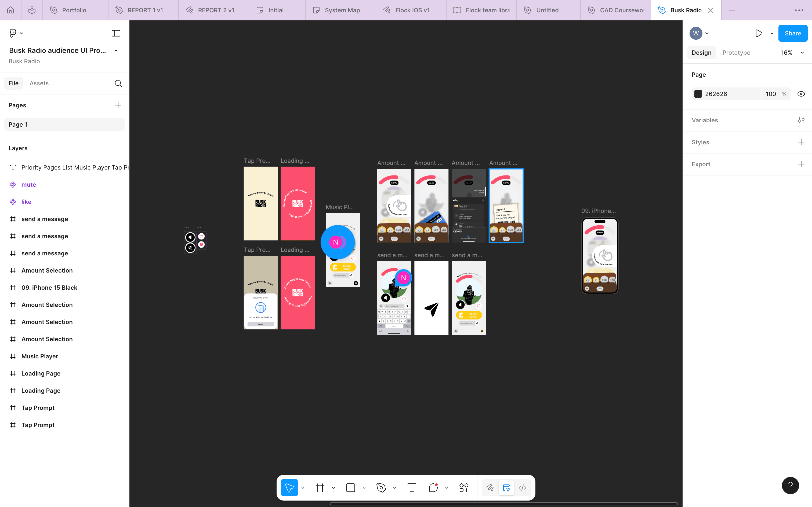Click the home icon
Screen dimensions: 812x507
coord(10,10)
